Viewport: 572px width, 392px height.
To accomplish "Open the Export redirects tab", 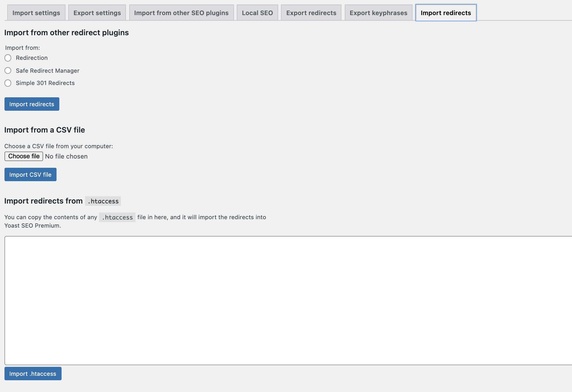I will (x=311, y=13).
